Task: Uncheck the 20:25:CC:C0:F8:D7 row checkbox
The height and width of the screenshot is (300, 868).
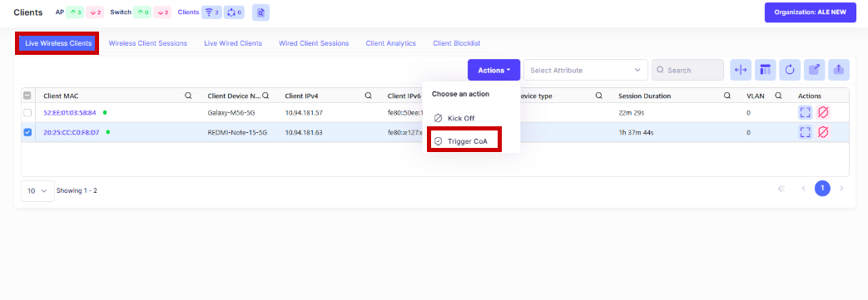Action: coord(27,132)
